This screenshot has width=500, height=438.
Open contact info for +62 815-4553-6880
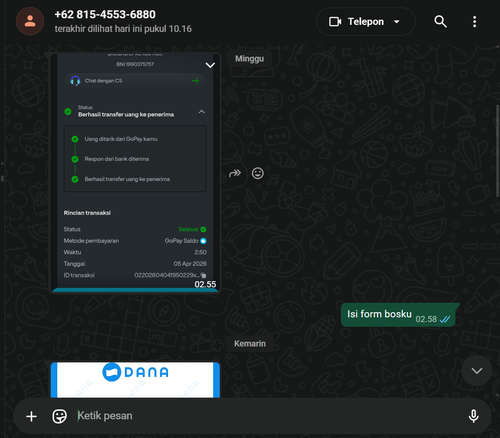pyautogui.click(x=105, y=14)
